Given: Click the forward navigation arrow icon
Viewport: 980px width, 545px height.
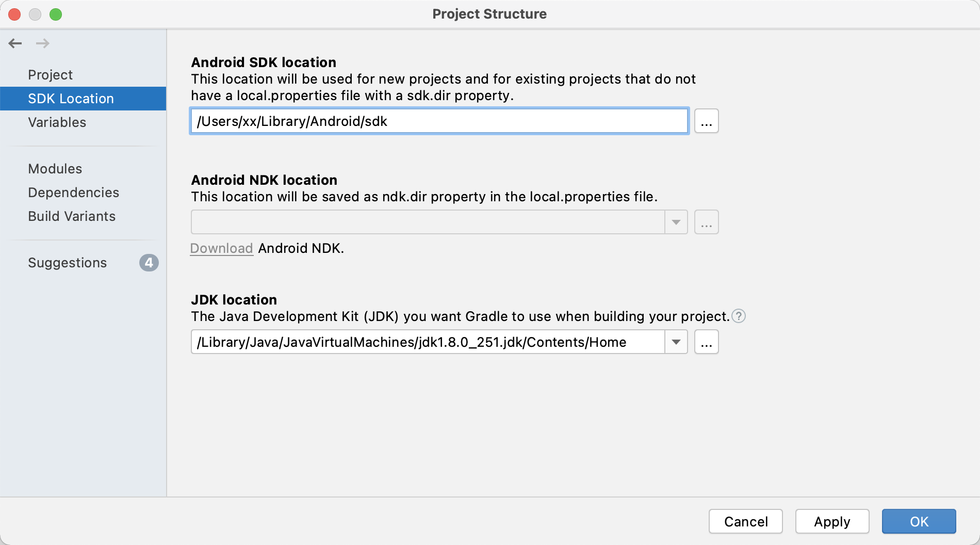Looking at the screenshot, I should 43,43.
